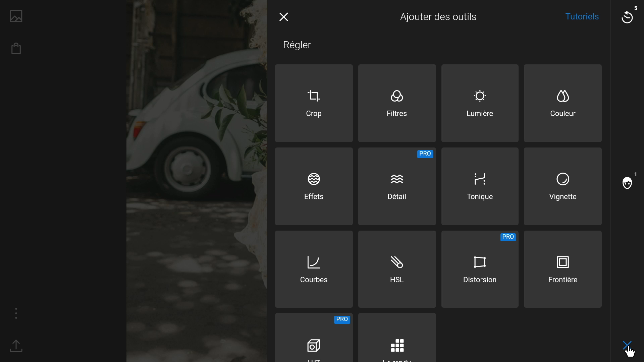
Task: Open the Distorsion perspective tool
Action: coord(480,269)
